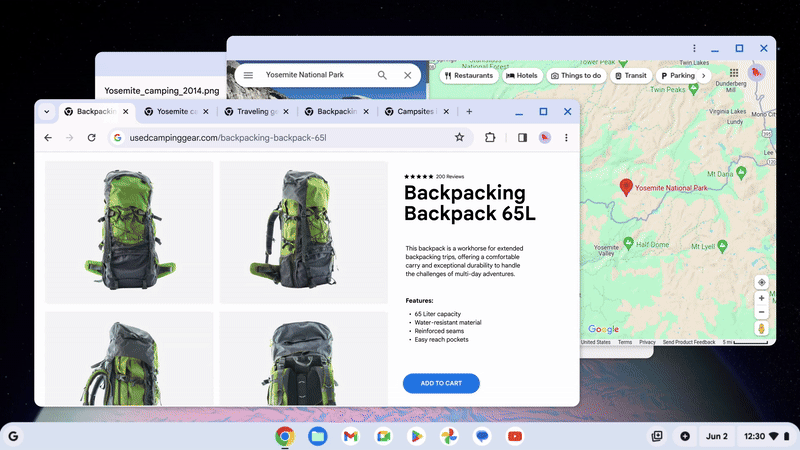800x450 pixels.
Task: Zoom in on the map
Action: tap(761, 298)
